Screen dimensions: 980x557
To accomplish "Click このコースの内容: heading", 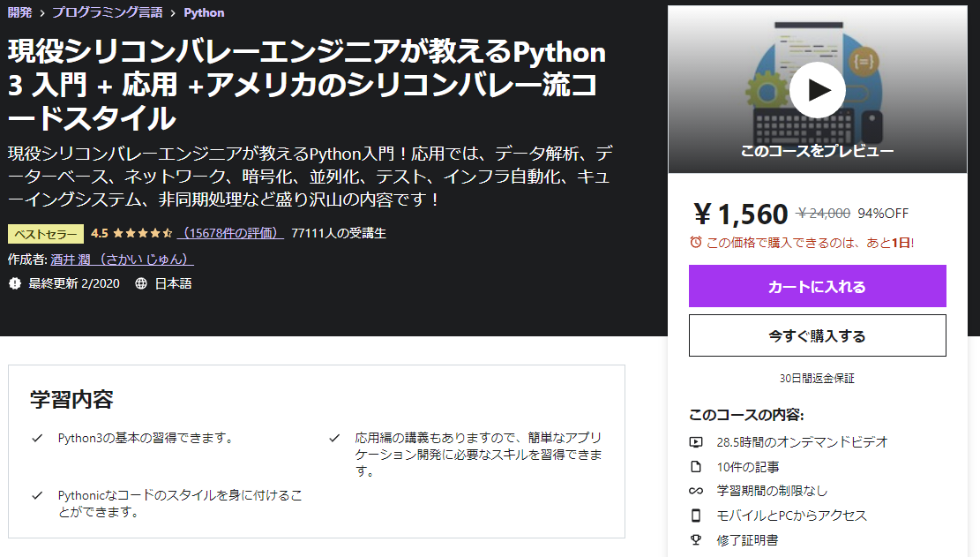I will [x=746, y=415].
